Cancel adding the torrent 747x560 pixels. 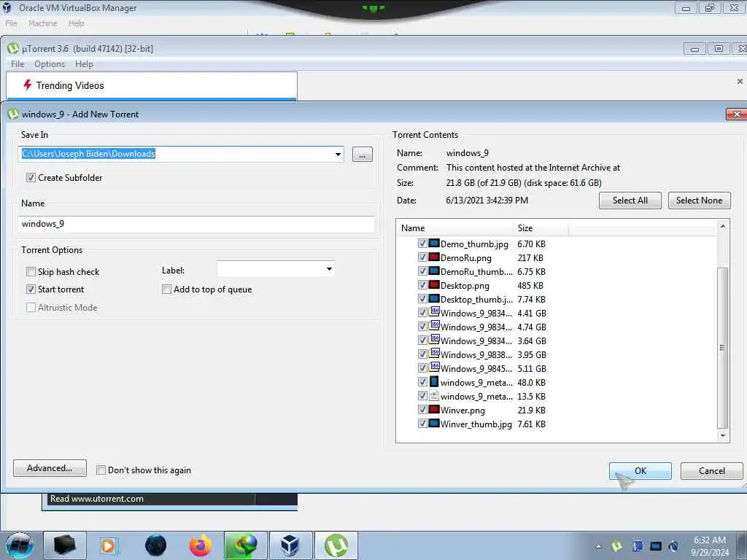point(712,471)
